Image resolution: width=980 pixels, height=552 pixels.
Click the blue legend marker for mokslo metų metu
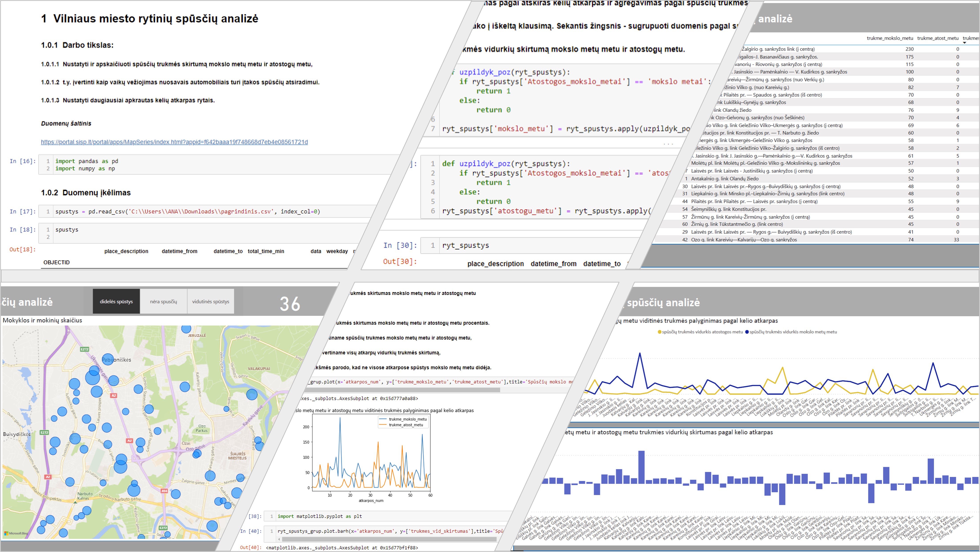pyautogui.click(x=747, y=332)
